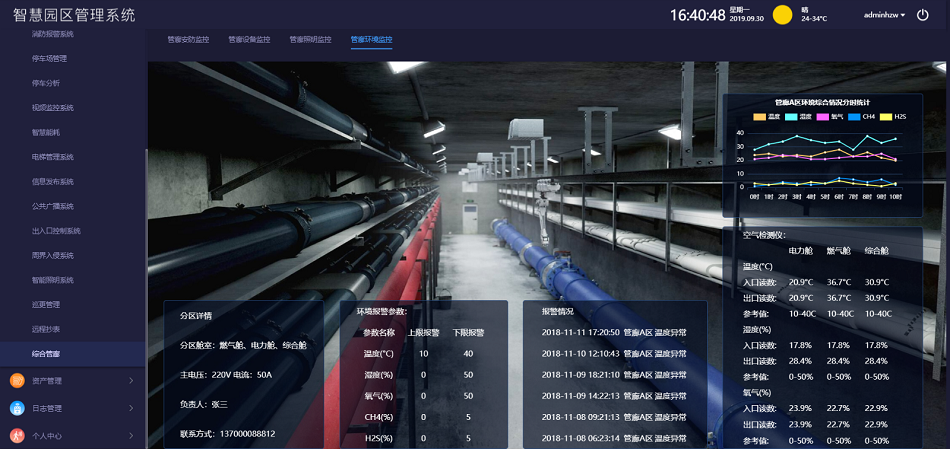Open the 管廊照明监控 tab
This screenshot has height=449, width=950.
pyautogui.click(x=310, y=40)
